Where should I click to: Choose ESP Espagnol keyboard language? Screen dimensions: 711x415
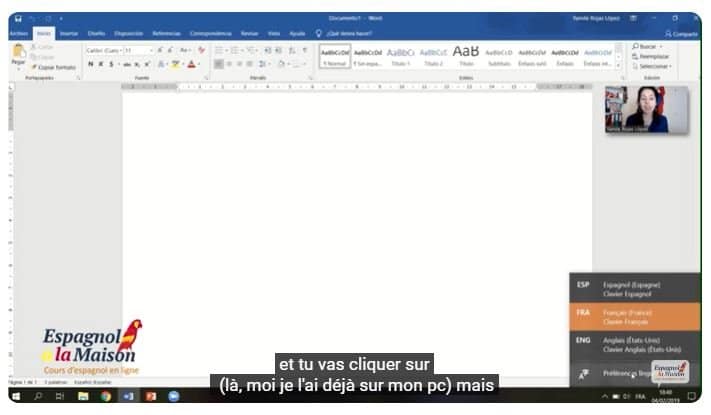(635, 289)
